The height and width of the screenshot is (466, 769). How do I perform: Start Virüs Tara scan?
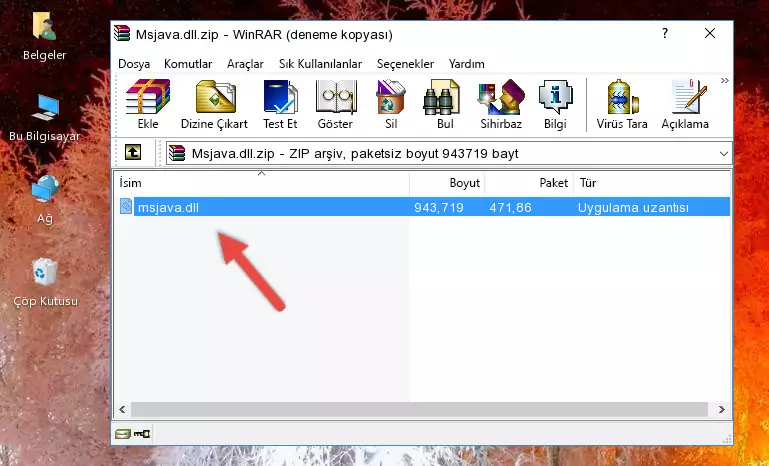click(x=622, y=104)
